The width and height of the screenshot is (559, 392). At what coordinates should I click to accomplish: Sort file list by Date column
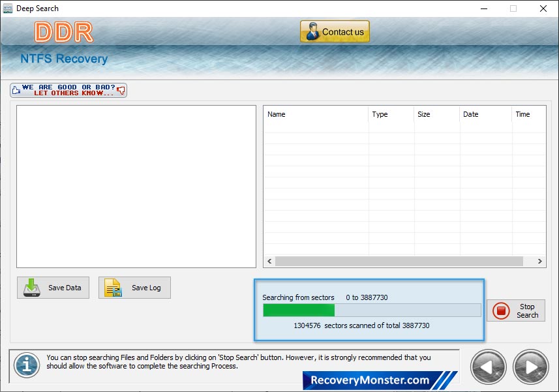point(485,114)
